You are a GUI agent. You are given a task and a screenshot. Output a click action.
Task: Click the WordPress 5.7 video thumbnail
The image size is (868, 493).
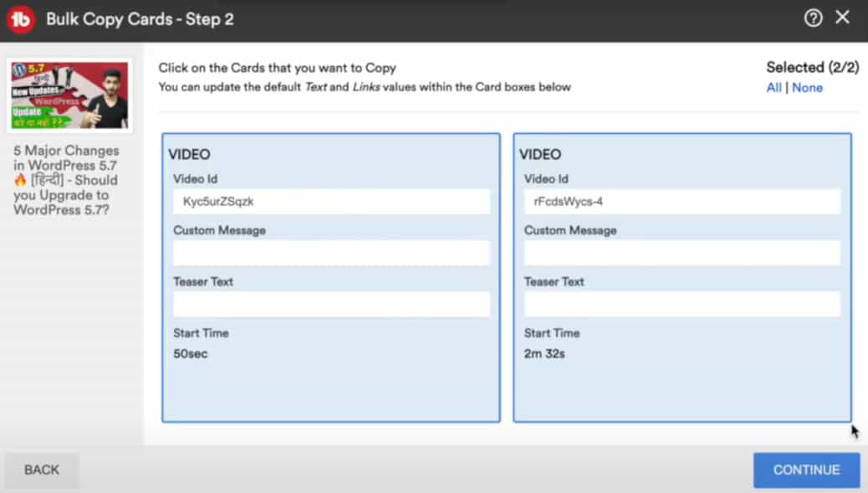point(69,95)
